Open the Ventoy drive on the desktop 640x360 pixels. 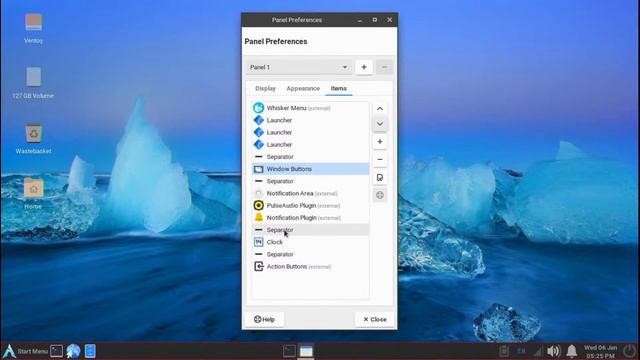pyautogui.click(x=33, y=28)
